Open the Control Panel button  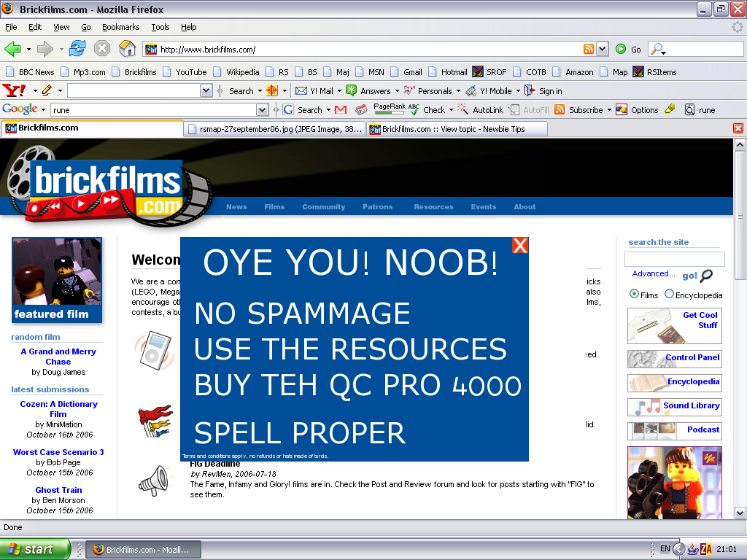[x=675, y=359]
